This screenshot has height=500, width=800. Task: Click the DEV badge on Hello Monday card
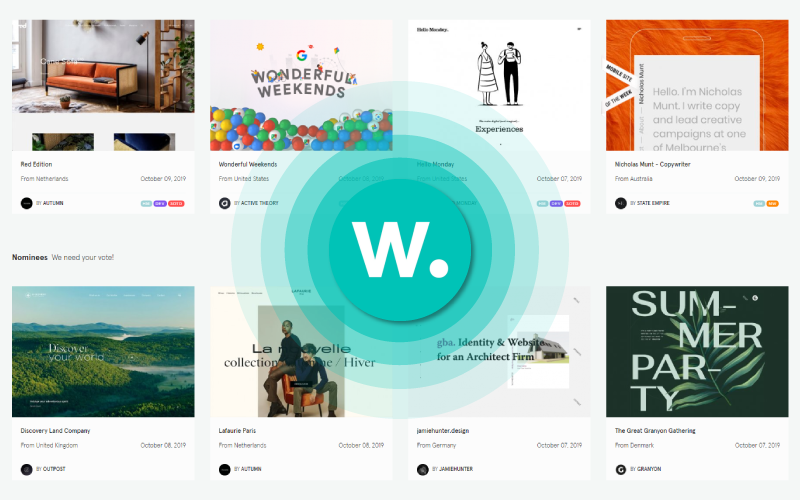point(556,204)
